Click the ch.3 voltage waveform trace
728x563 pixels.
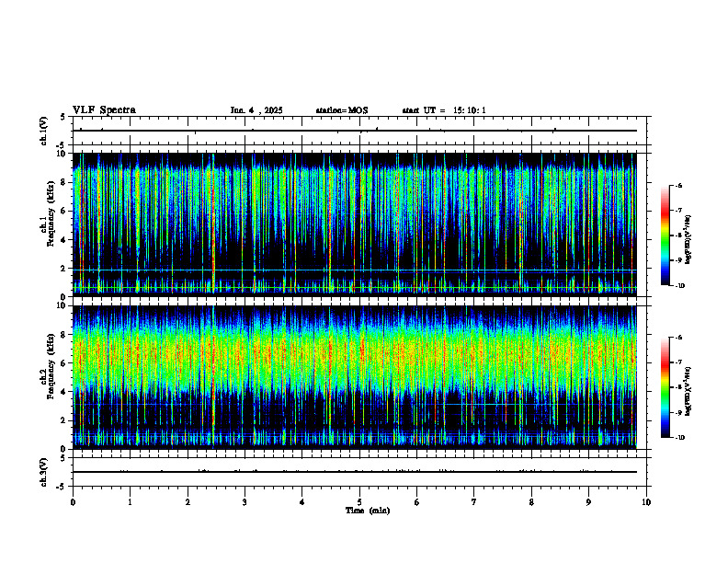tap(355, 472)
